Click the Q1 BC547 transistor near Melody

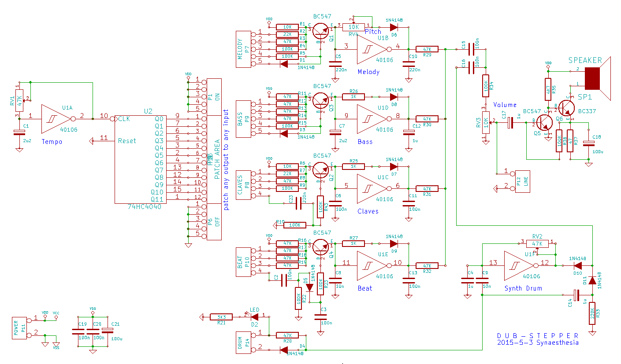point(321,31)
